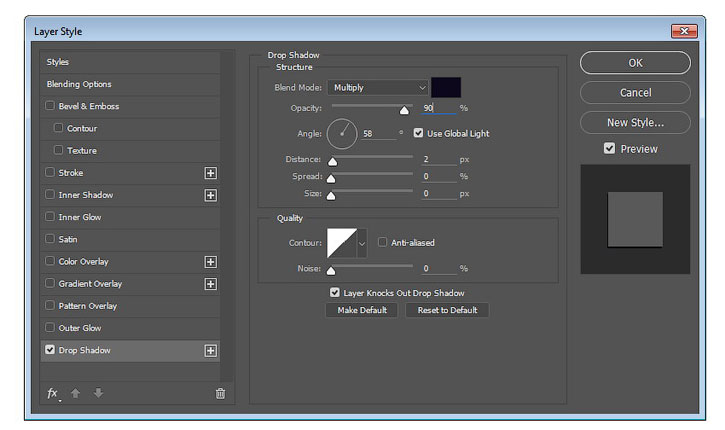This screenshot has height=430, width=725.
Task: Click the Noise slider handle
Action: click(x=331, y=270)
